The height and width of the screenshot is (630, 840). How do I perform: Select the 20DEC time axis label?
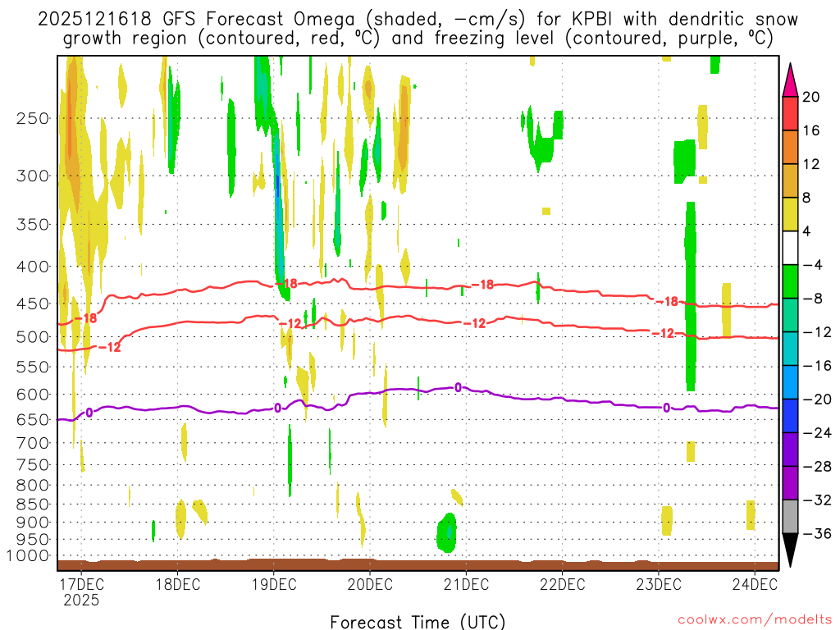[370, 584]
